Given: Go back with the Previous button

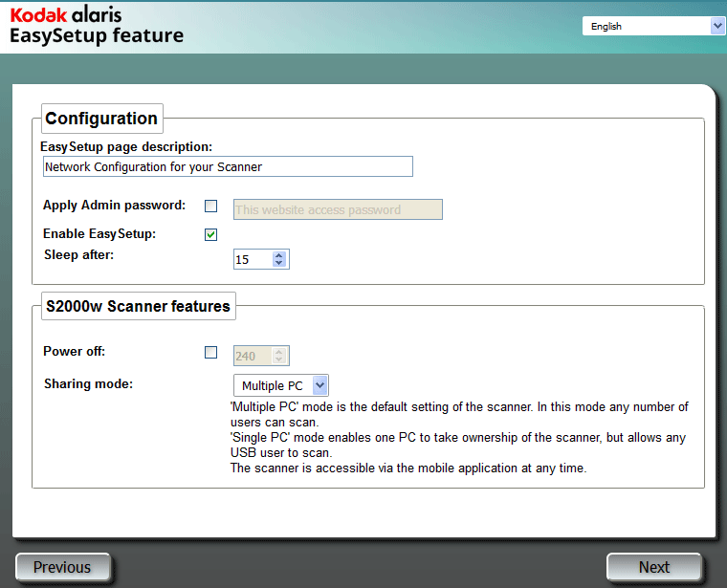Looking at the screenshot, I should tap(62, 567).
